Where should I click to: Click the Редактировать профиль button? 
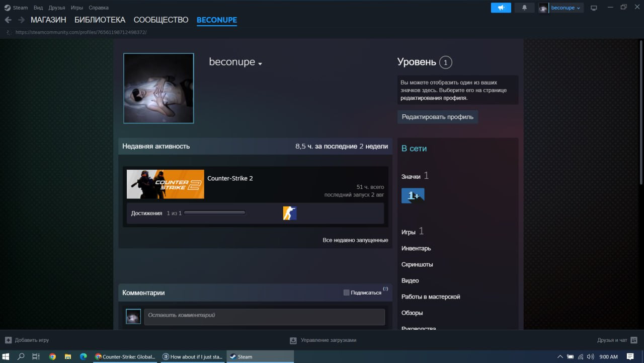[x=438, y=117]
